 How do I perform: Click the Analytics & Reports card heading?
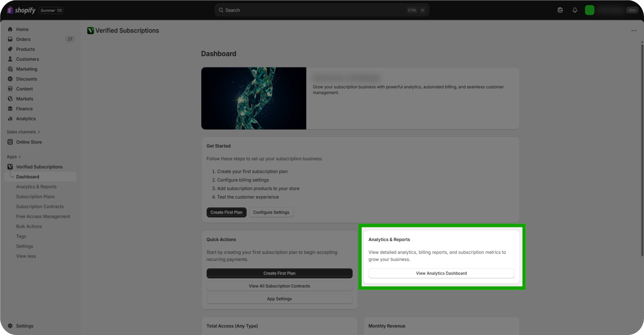(389, 239)
